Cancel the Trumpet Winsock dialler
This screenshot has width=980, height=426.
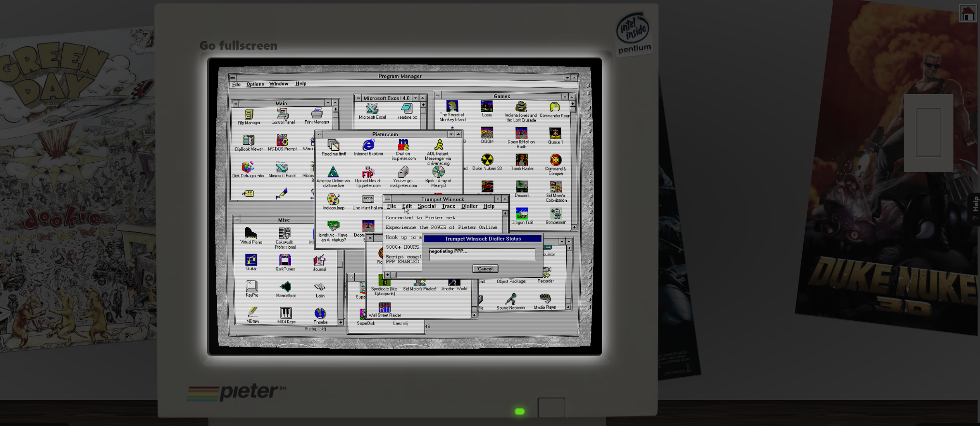point(485,269)
